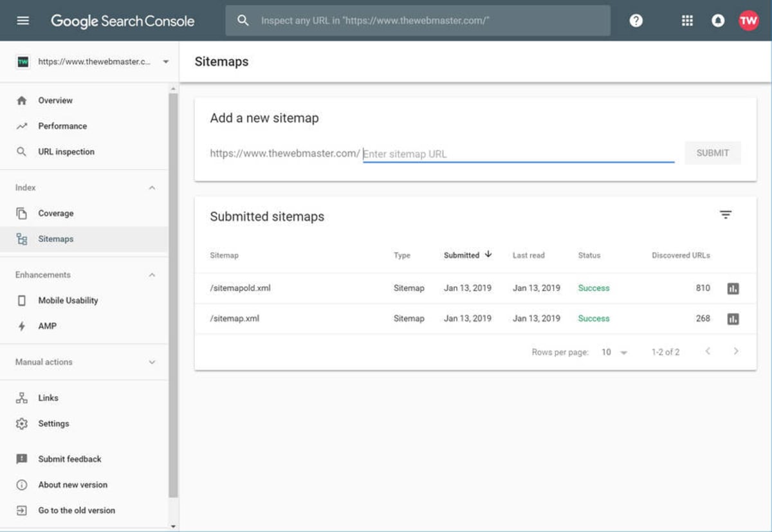Focus the Enter sitemap URL field
Screen dimensions: 772x532
(x=519, y=154)
